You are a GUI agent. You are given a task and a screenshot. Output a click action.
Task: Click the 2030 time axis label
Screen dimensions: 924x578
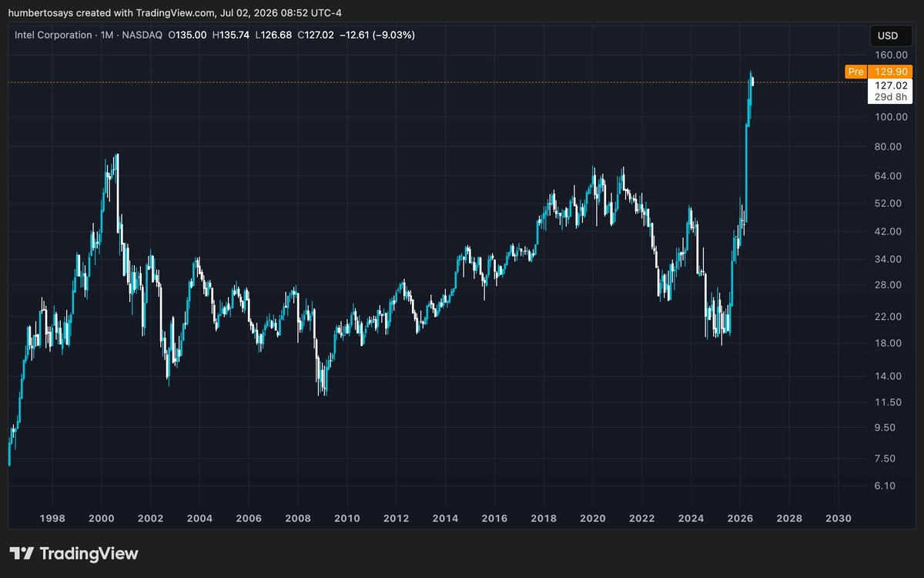pos(839,519)
